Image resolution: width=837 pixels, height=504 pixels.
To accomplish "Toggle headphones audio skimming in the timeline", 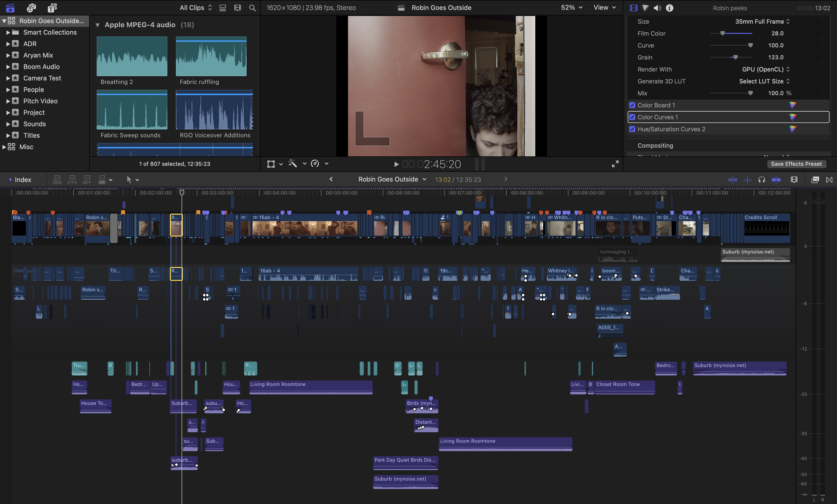I will tap(762, 180).
